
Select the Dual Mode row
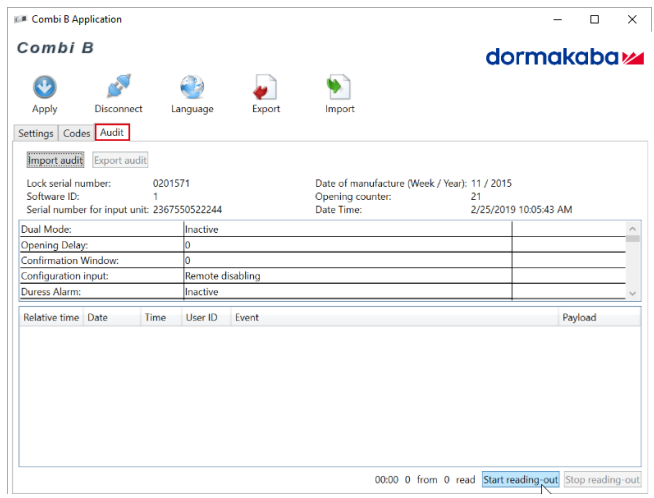pos(100,230)
